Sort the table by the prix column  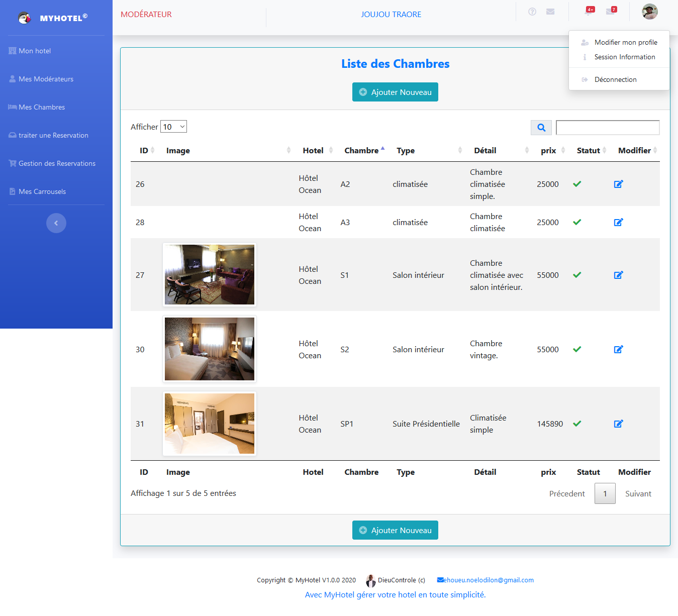point(548,150)
